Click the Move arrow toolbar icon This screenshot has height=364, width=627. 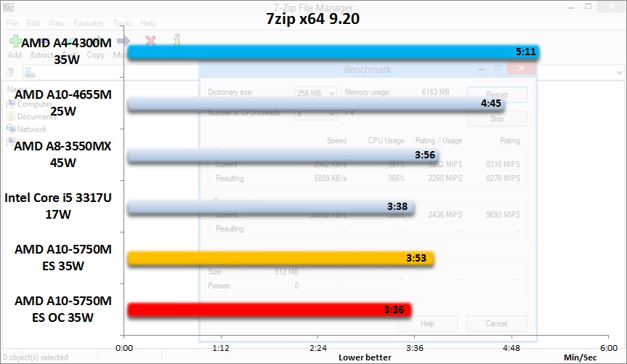124,41
